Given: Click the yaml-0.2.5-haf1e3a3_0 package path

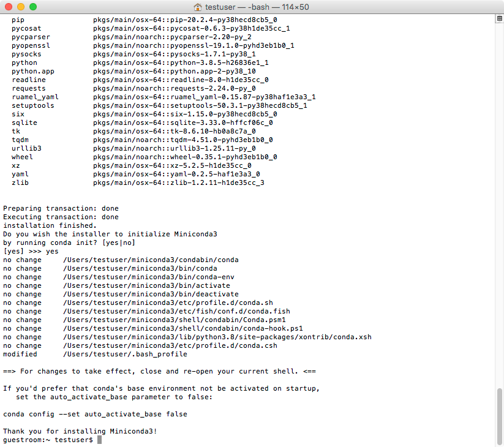Looking at the screenshot, I should 177,174.
